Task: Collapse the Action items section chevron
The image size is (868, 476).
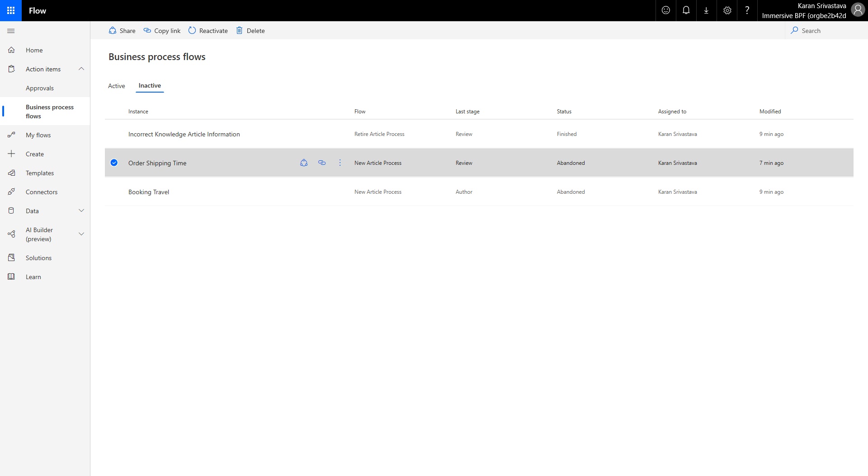Action: point(81,69)
